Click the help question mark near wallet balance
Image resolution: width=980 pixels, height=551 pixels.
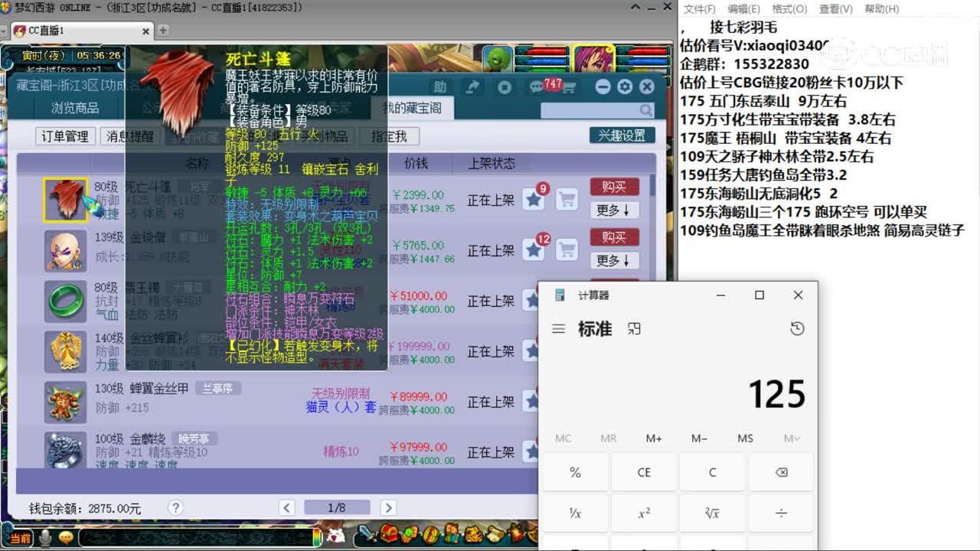(175, 507)
